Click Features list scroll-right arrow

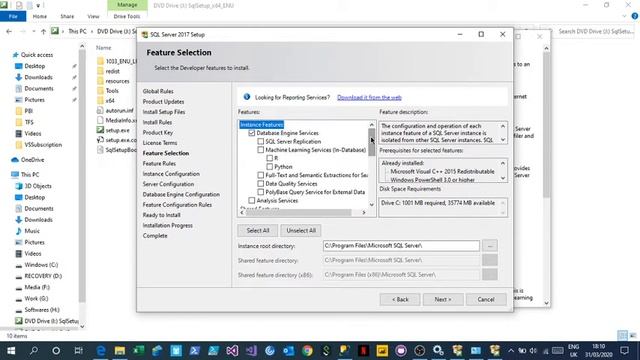click(364, 212)
